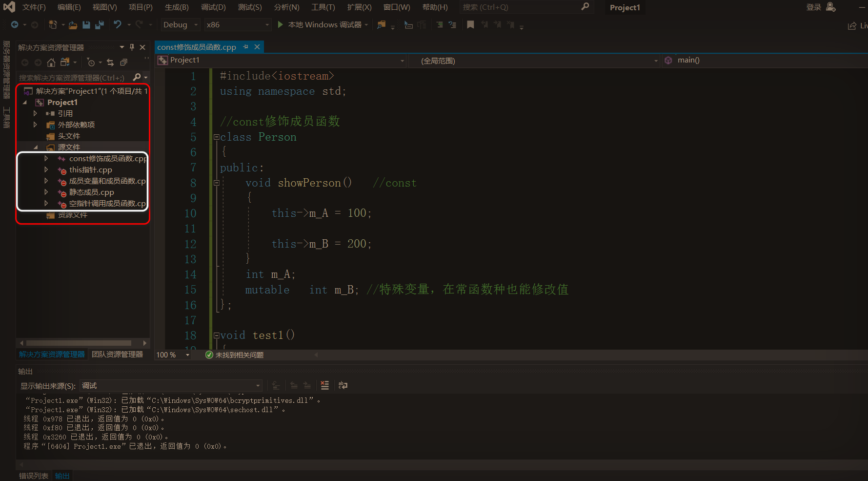Screen dimensions: 868x481
Task: Click the 登录 sign-in link
Action: pos(813,7)
